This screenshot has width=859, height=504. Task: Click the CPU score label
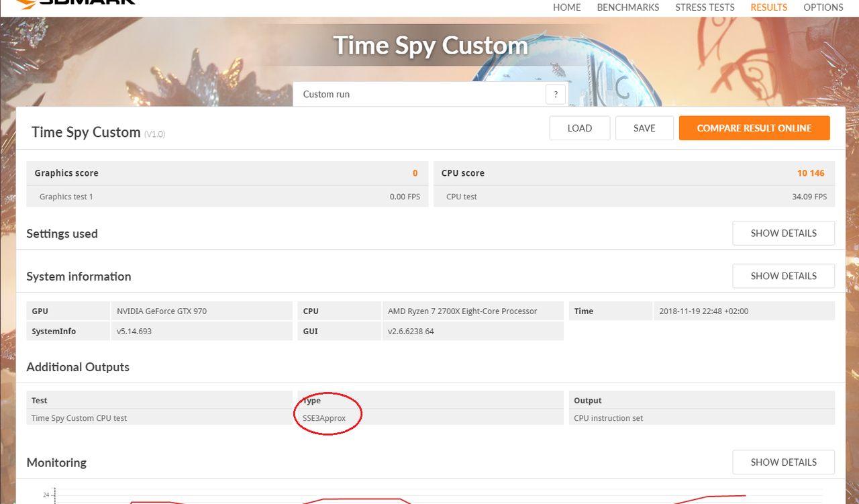pos(463,173)
